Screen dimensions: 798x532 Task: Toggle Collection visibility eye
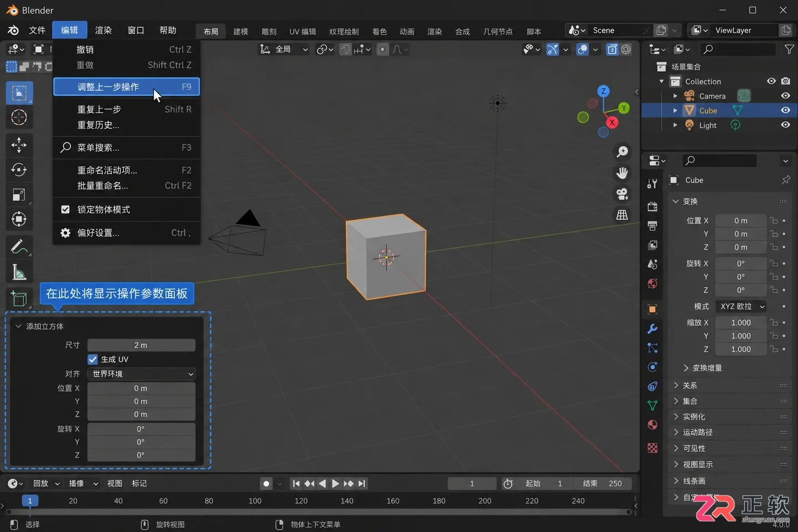(771, 81)
